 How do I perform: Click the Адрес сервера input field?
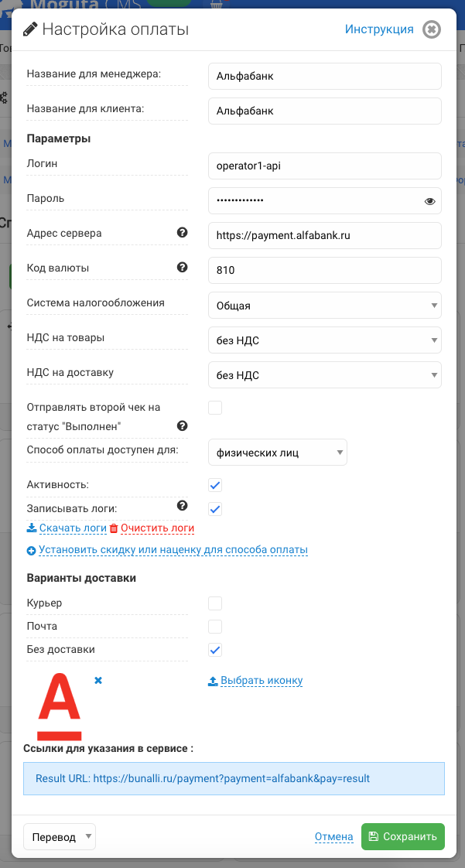(x=325, y=236)
